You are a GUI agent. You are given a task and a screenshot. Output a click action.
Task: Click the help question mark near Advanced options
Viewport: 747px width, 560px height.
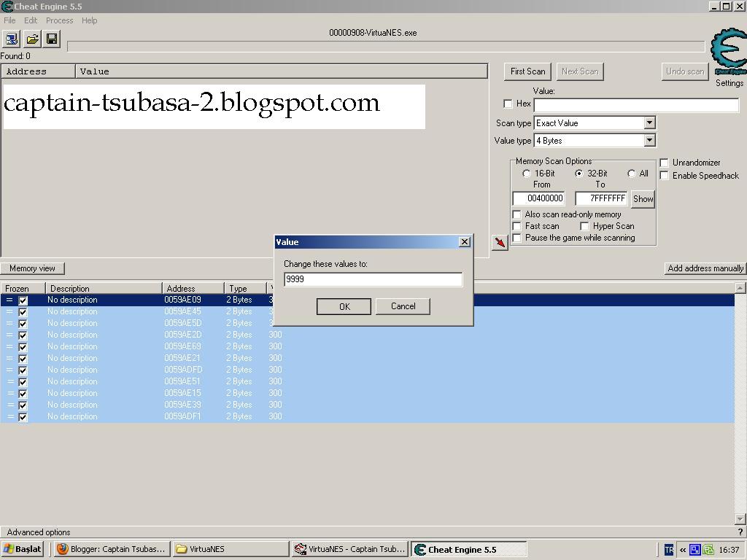point(740,532)
